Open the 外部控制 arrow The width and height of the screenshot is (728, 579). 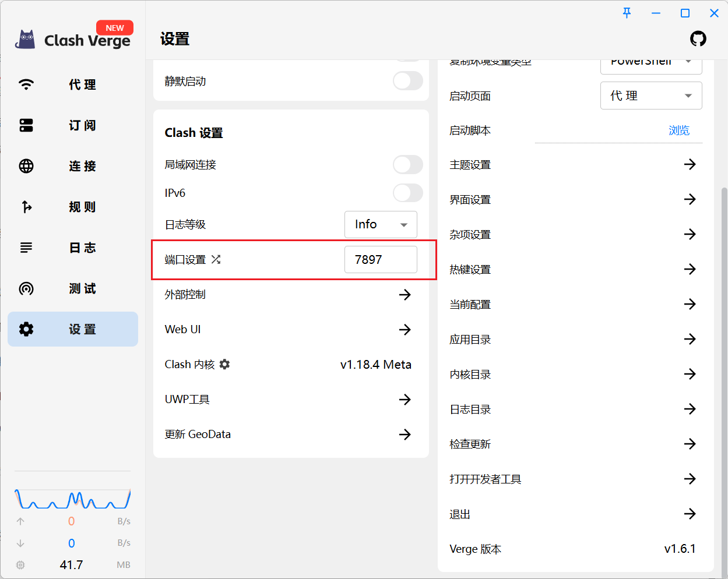click(x=405, y=295)
